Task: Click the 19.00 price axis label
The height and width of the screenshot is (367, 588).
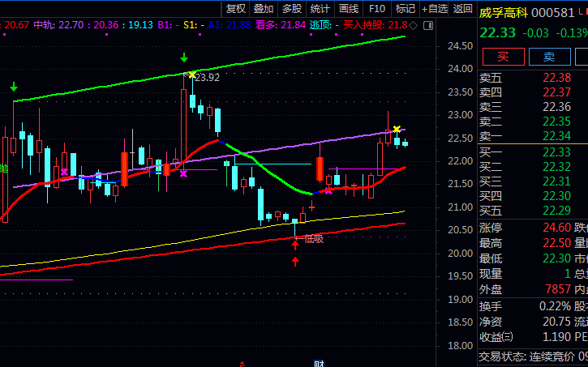Action: click(461, 300)
